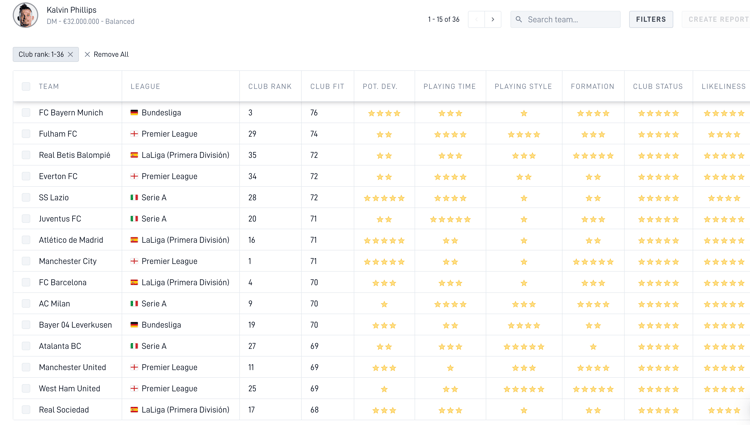Screen dimensions: 750x425
Task: Sort by LEAGUE column header
Action: pyautogui.click(x=145, y=87)
